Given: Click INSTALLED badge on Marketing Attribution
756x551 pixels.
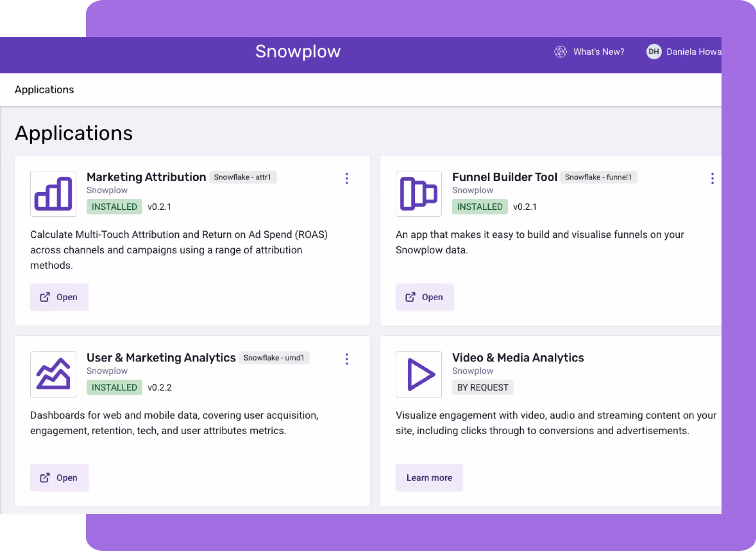Looking at the screenshot, I should coord(115,207).
